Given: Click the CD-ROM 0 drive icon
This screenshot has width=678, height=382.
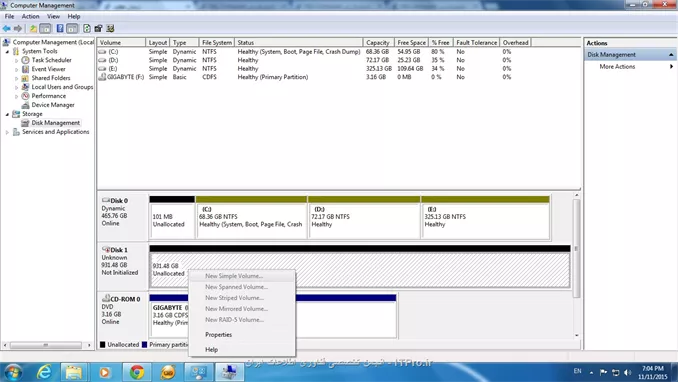Looking at the screenshot, I should [x=106, y=299].
